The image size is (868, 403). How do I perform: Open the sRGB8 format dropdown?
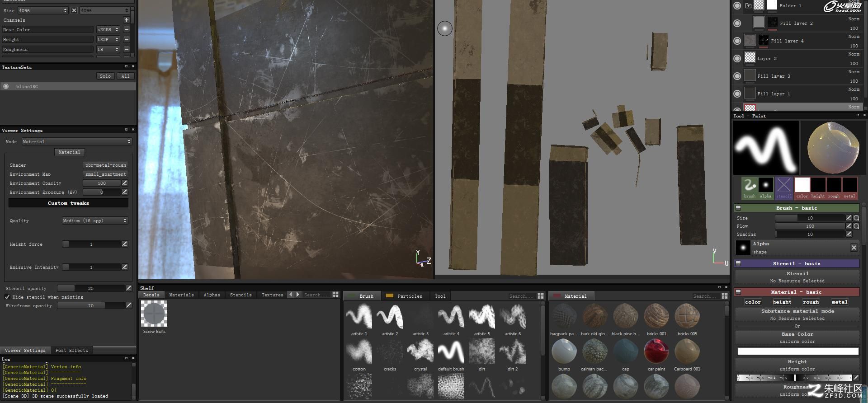coord(108,29)
